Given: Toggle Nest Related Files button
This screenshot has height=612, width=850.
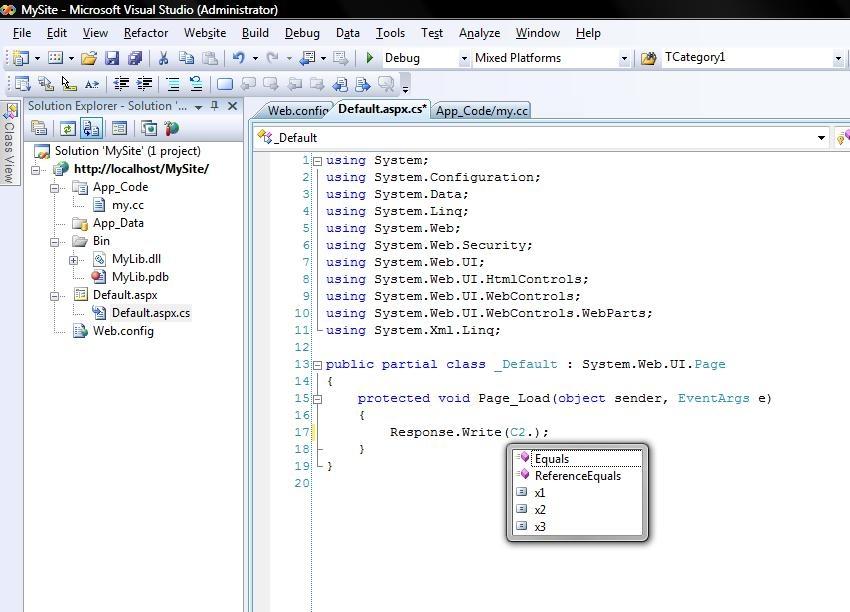Looking at the screenshot, I should tap(91, 128).
